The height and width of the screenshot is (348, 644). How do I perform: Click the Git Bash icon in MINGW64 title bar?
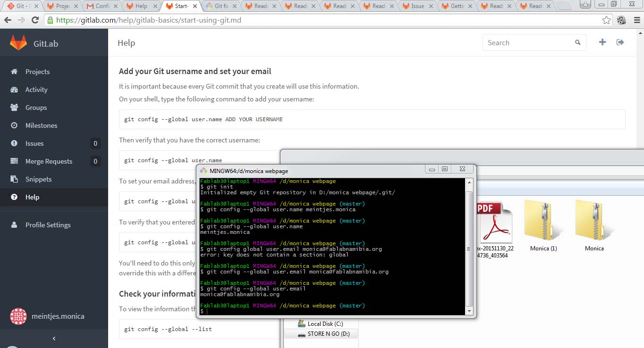click(203, 171)
